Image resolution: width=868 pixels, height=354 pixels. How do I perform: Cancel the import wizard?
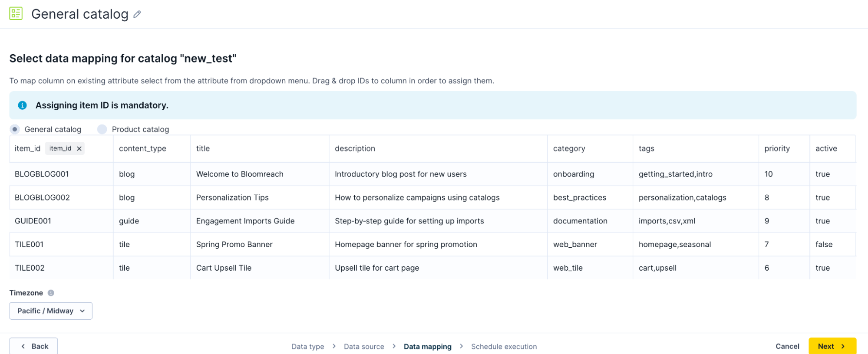[x=787, y=346]
